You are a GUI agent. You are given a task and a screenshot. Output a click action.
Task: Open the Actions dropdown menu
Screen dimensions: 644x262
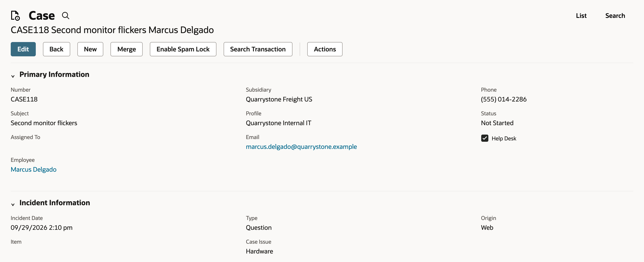click(x=324, y=49)
